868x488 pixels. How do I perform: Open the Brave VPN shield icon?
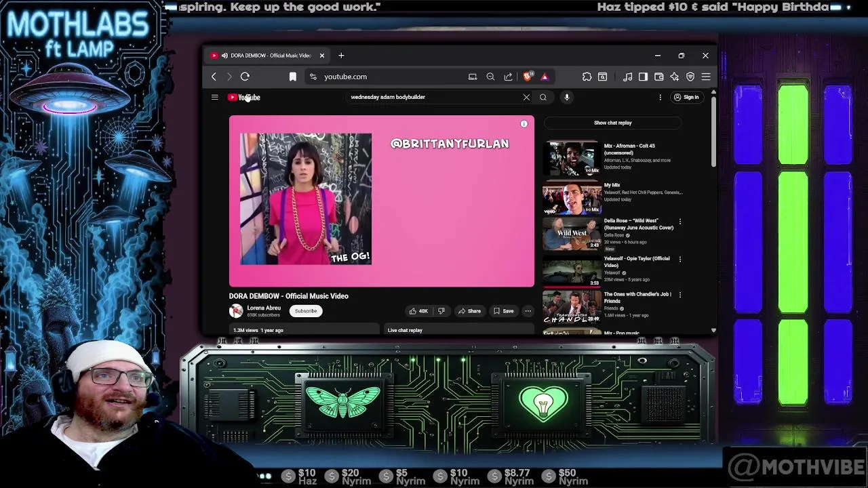690,77
